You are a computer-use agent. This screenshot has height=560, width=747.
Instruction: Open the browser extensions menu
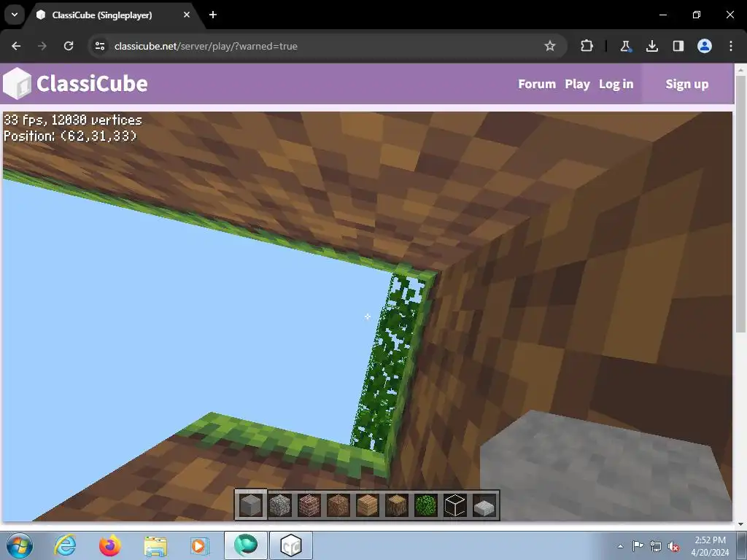[587, 46]
